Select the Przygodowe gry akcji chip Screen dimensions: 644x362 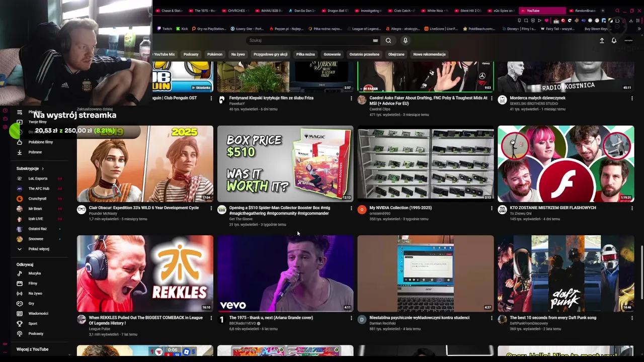pyautogui.click(x=271, y=54)
